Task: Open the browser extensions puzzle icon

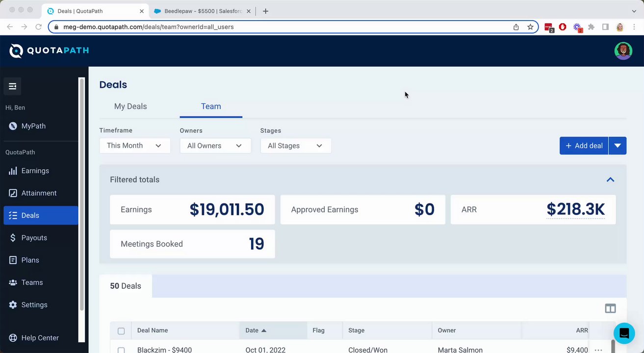Action: [591, 27]
